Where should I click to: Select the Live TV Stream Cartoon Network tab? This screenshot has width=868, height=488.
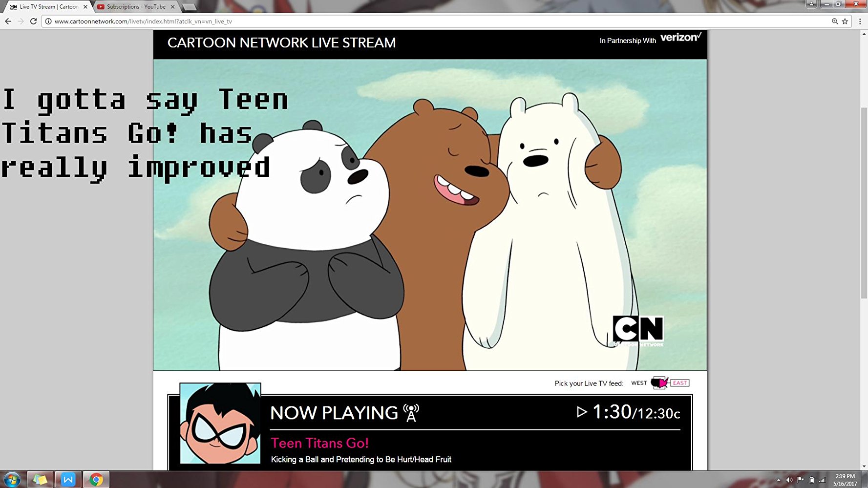[48, 7]
